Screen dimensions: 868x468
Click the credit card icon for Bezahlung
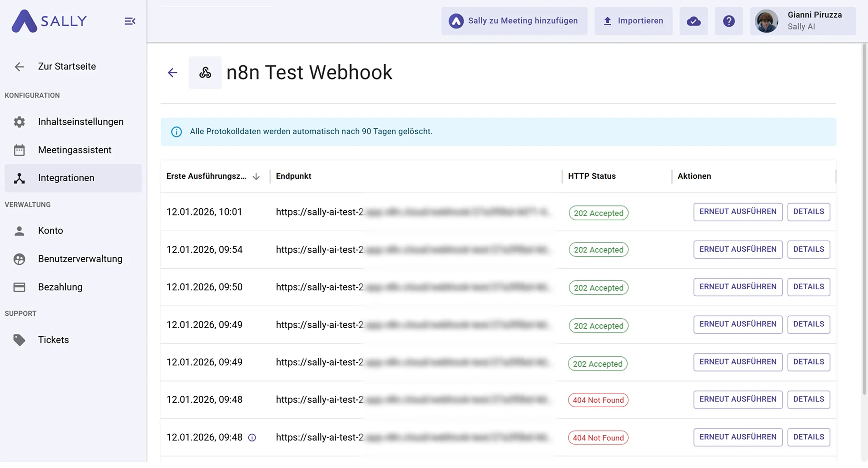point(19,287)
